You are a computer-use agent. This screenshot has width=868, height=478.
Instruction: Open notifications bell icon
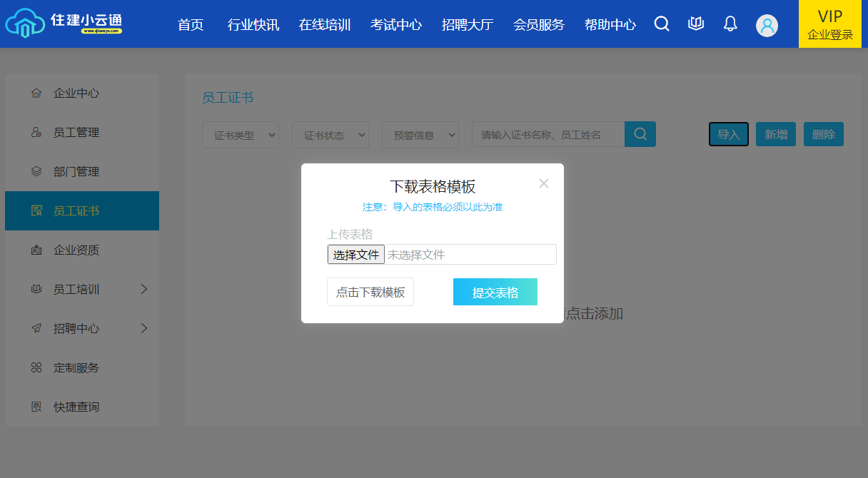click(x=730, y=24)
